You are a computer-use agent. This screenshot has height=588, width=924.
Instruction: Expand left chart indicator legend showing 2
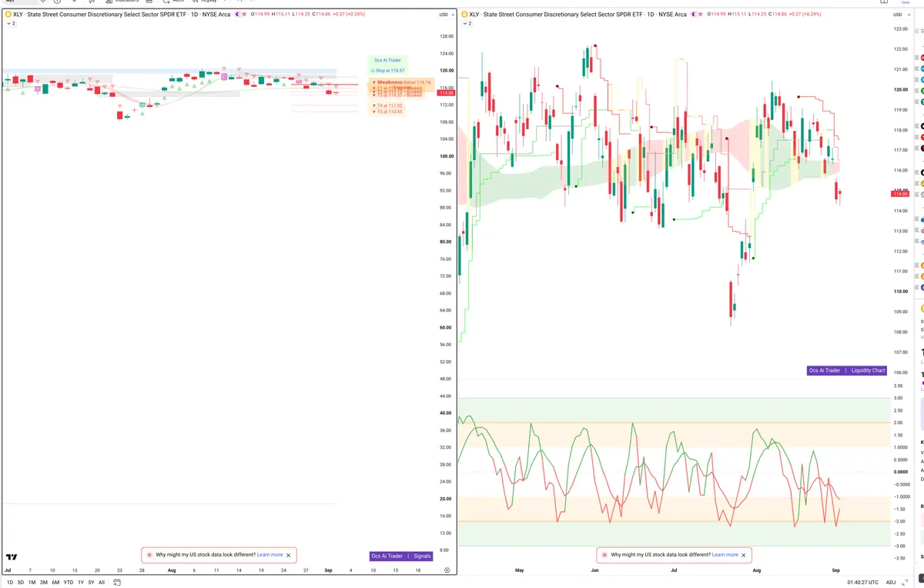10,24
